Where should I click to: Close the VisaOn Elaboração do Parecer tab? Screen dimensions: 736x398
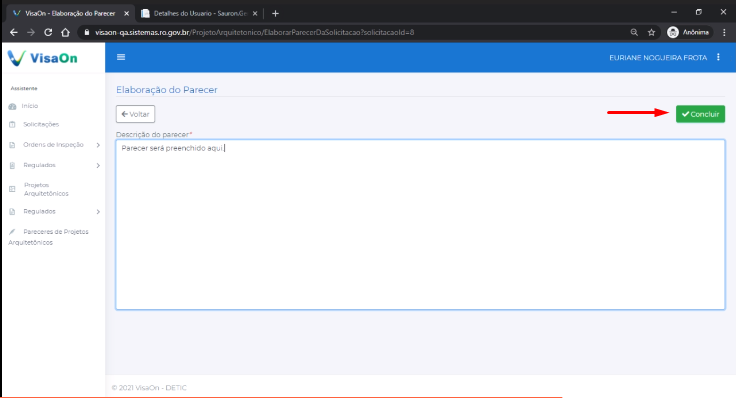tap(126, 14)
